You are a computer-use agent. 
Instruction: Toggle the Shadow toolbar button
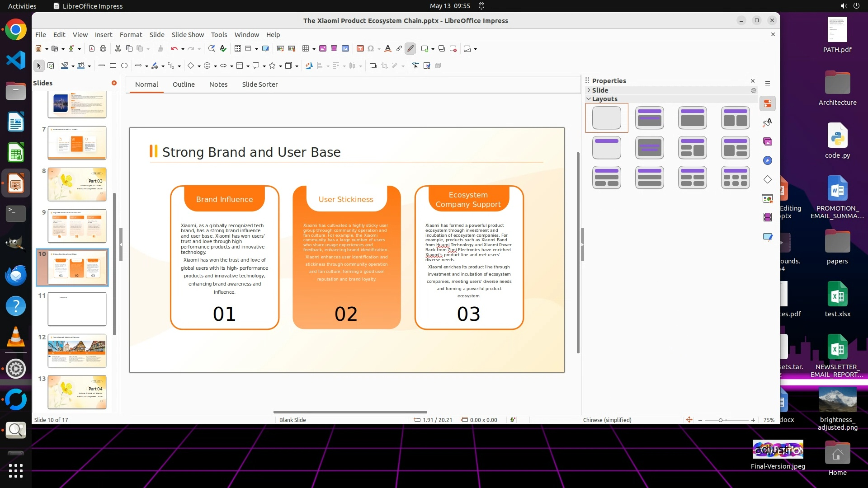373,66
